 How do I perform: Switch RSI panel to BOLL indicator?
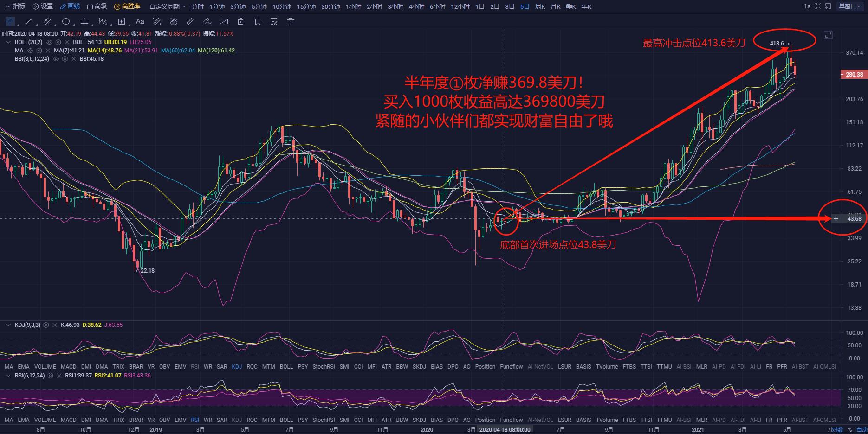(x=286, y=420)
